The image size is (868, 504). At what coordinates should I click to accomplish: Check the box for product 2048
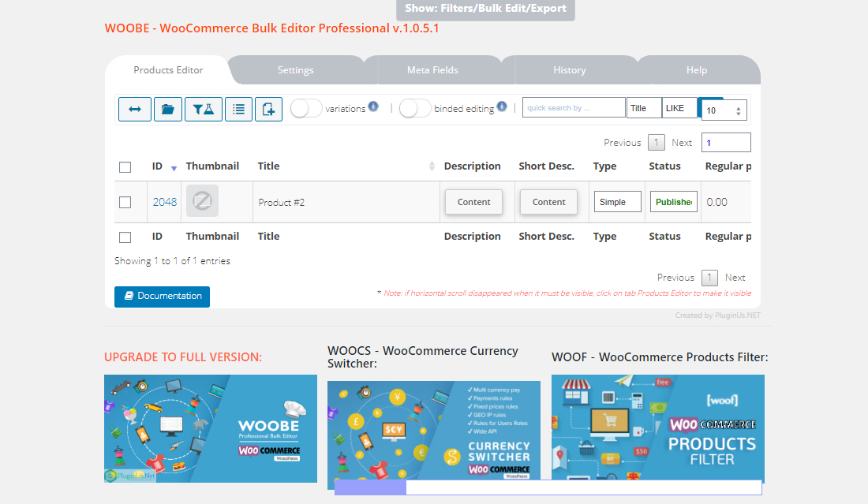[125, 202]
